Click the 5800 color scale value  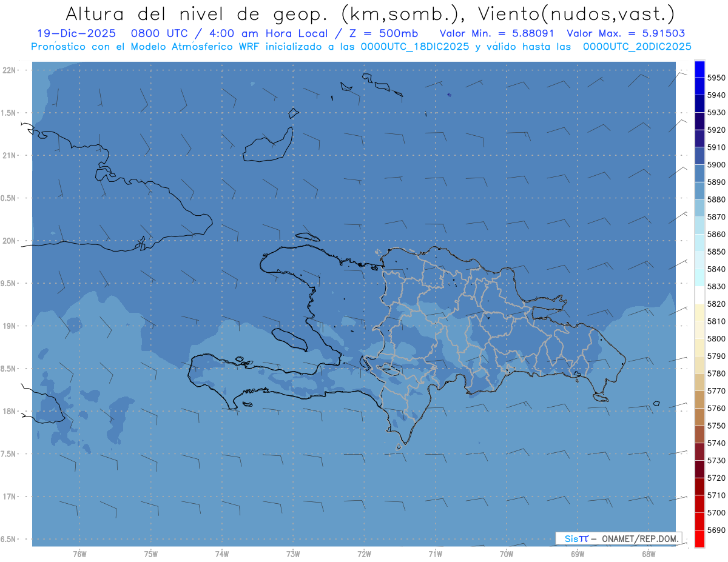tap(716, 339)
